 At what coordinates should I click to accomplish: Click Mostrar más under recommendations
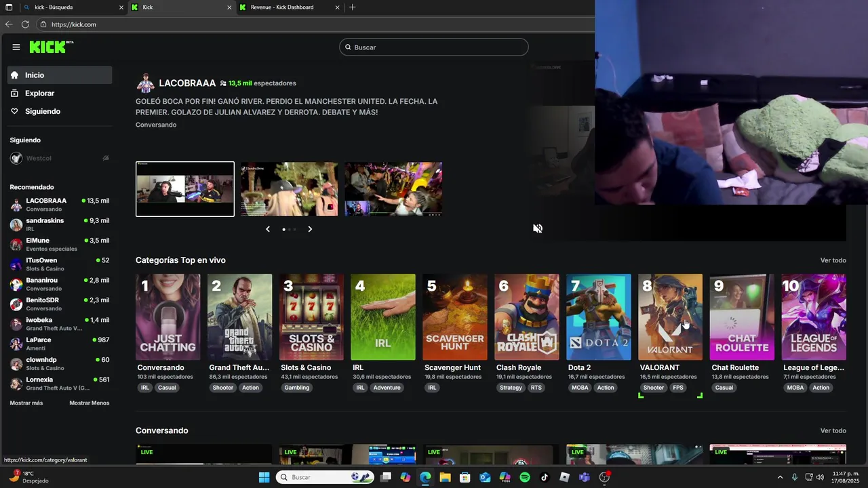[x=26, y=403]
